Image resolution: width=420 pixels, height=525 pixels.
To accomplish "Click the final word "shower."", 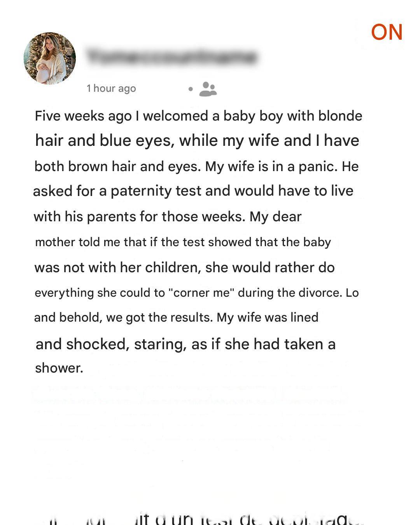I will (59, 368).
